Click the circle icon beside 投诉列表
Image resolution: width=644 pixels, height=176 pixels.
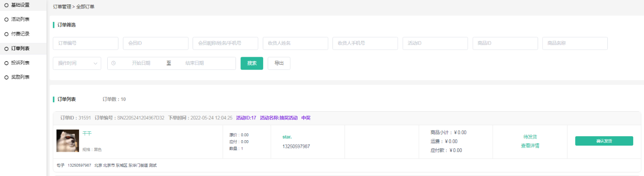pyautogui.click(x=6, y=63)
